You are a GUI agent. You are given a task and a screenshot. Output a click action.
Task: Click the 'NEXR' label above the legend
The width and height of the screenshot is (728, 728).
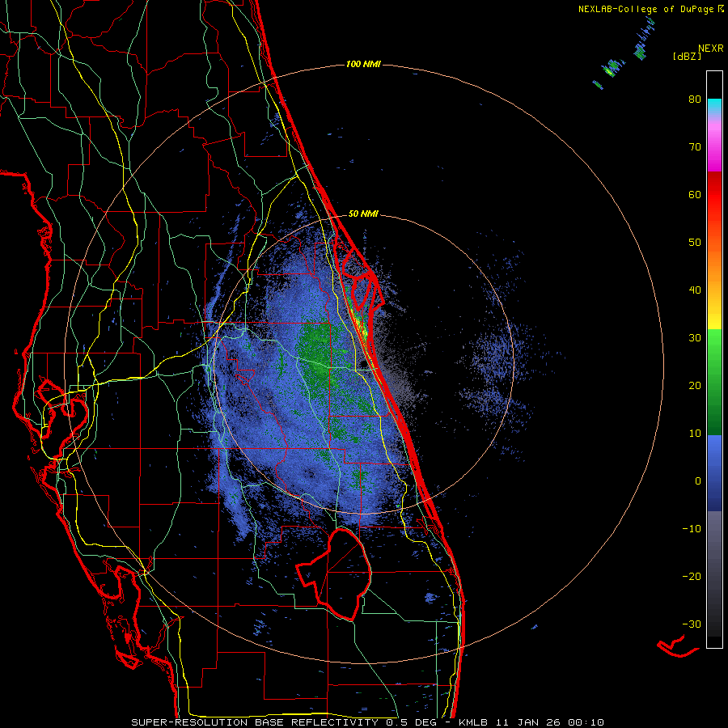pos(711,49)
